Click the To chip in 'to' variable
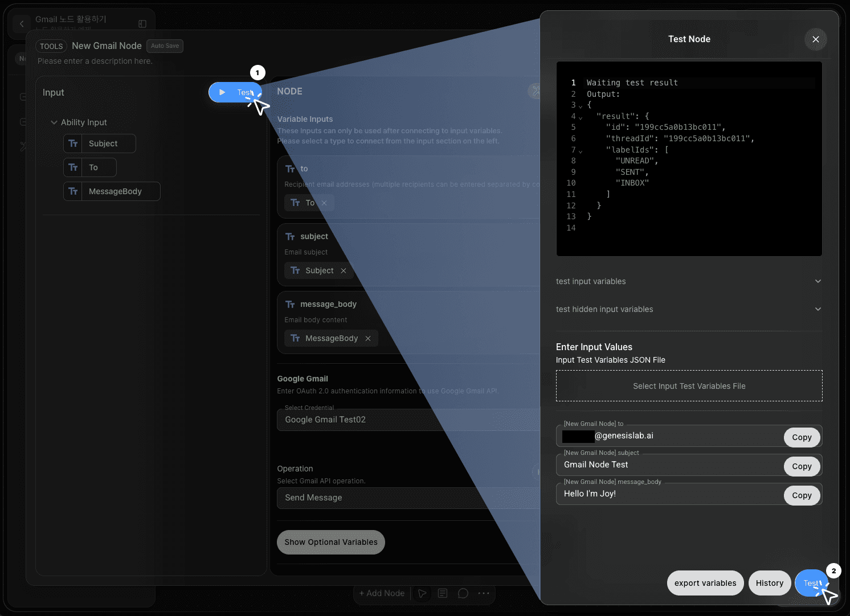This screenshot has width=850, height=616. [x=309, y=203]
